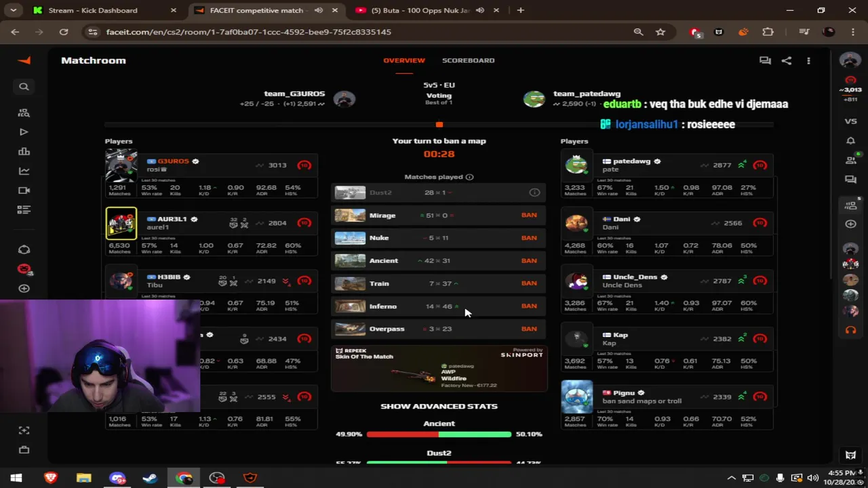Screen dimensions: 868x488
Task: Click the AWP Wildfire skin of the match
Action: pyautogui.click(x=439, y=369)
